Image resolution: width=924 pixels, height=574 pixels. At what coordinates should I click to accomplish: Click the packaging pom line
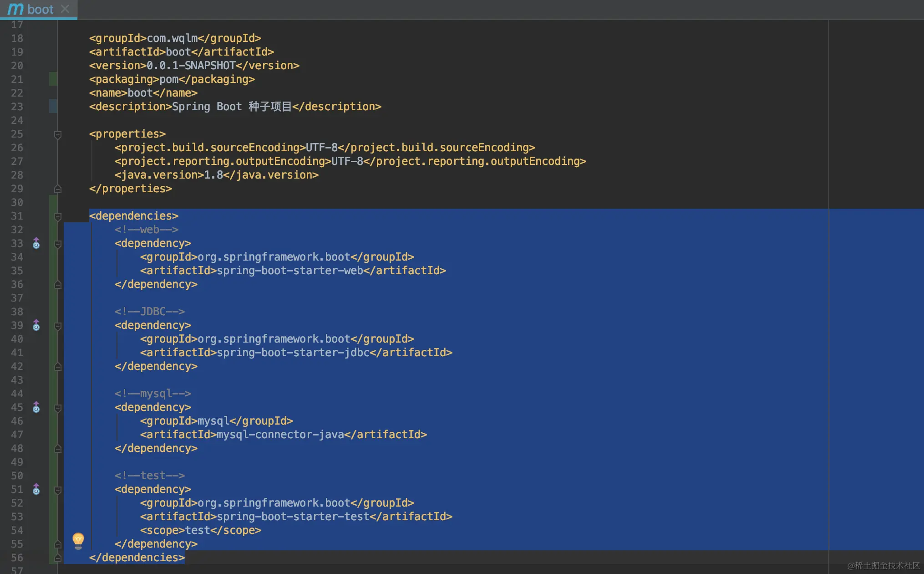click(172, 79)
